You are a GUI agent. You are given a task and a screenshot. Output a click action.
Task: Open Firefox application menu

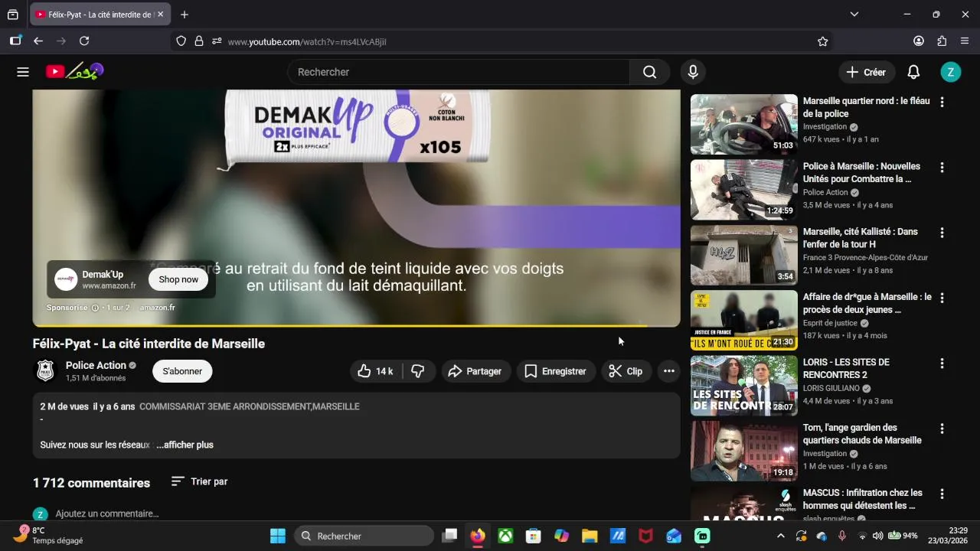[965, 41]
